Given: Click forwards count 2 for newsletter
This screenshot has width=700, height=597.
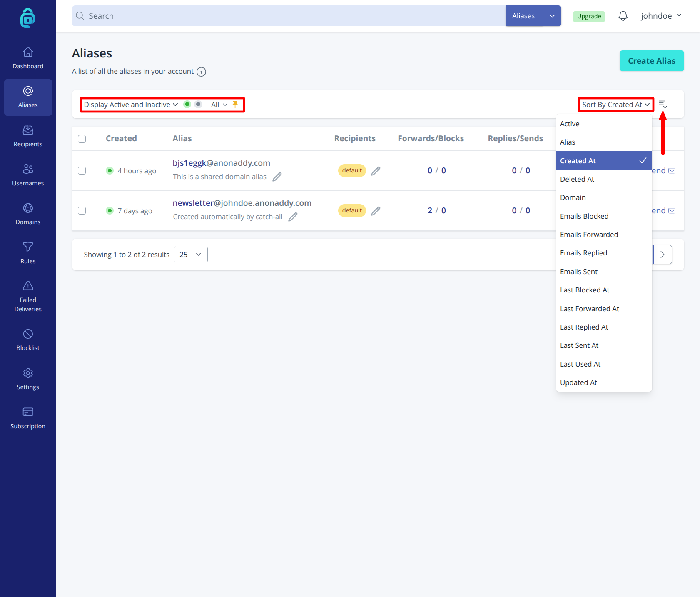Looking at the screenshot, I should [x=430, y=210].
